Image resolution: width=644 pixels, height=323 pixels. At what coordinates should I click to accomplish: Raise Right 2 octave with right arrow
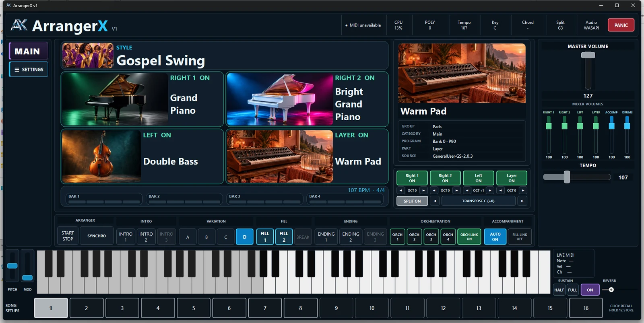[456, 190]
